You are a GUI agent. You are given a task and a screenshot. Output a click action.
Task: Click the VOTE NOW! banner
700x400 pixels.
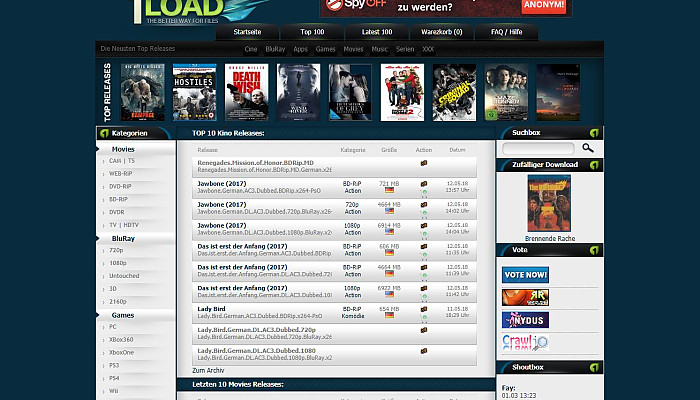click(525, 275)
